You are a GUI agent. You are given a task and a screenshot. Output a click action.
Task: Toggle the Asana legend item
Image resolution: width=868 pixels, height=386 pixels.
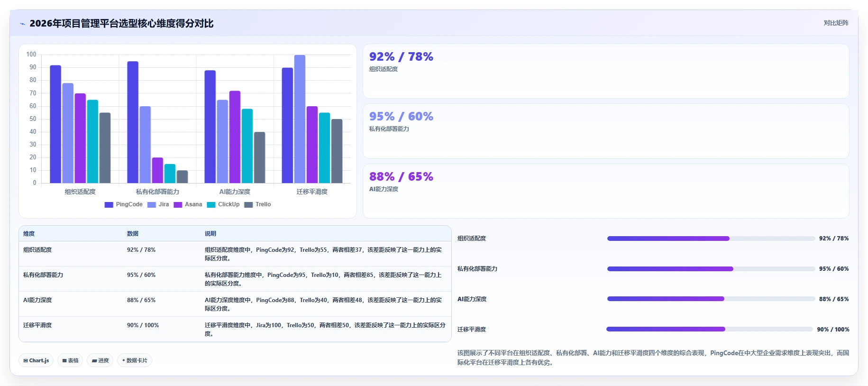[x=188, y=204]
